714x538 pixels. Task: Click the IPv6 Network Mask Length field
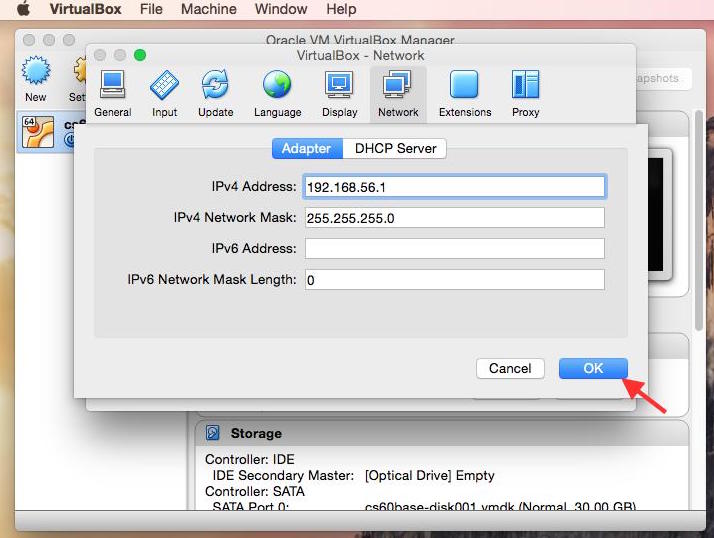(x=454, y=280)
